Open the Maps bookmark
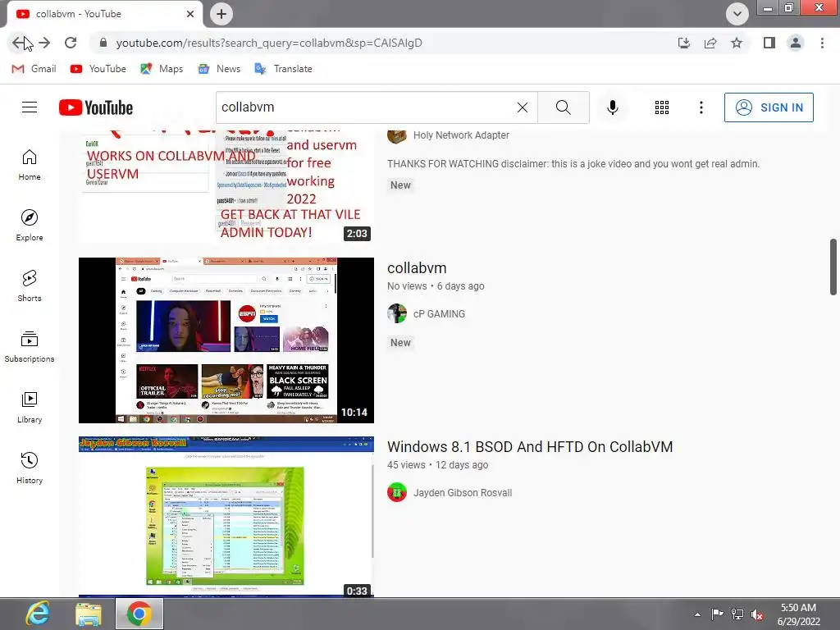840x630 pixels. tap(162, 69)
